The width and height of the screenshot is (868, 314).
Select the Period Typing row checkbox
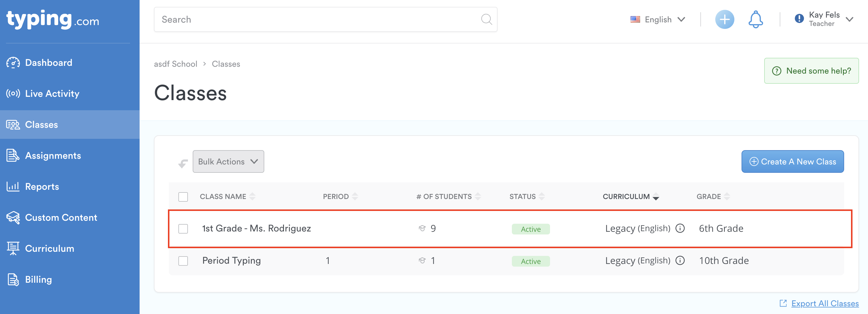pos(183,261)
